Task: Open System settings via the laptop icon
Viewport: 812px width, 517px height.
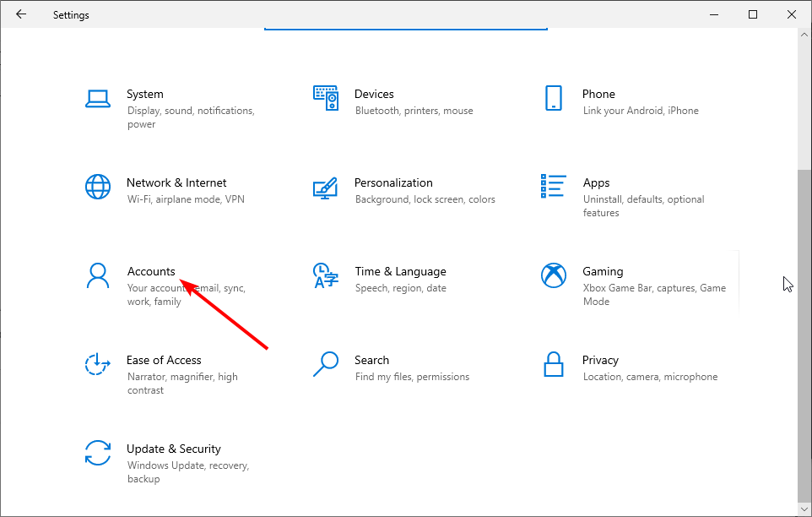Action: (98, 98)
